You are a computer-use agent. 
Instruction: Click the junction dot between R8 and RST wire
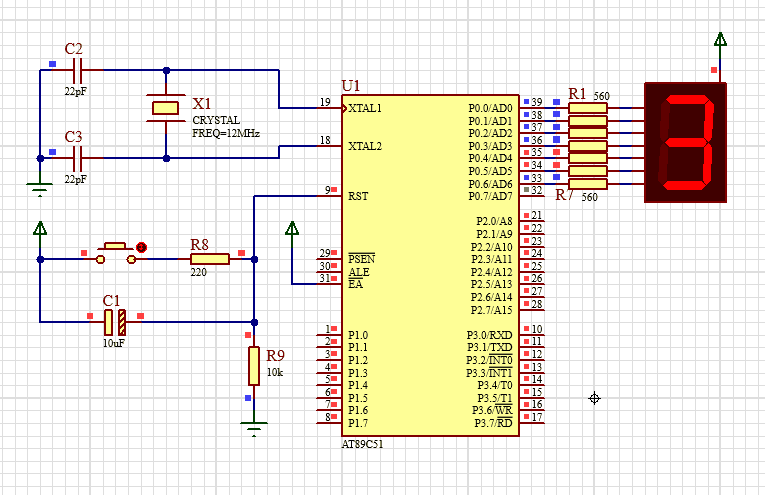[254, 259]
